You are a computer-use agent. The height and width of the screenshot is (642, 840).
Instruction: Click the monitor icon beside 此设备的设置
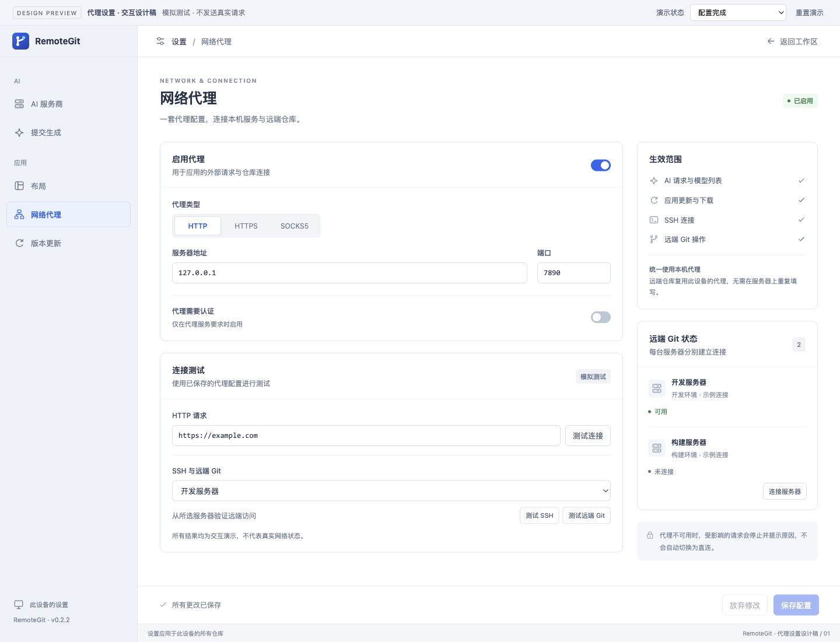19,605
